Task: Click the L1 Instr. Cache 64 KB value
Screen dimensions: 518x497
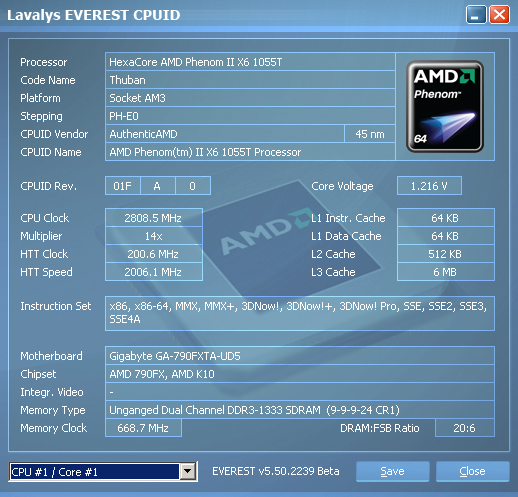Action: click(446, 218)
